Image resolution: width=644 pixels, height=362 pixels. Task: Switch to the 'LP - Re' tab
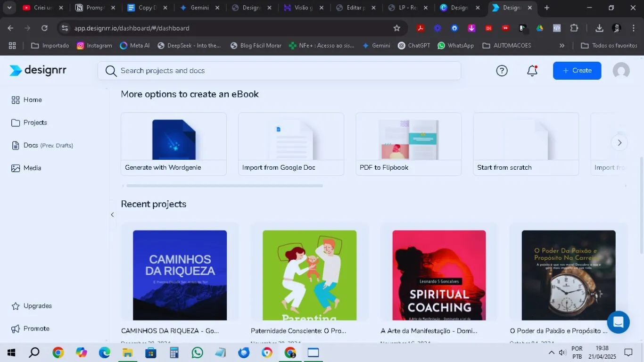[408, 8]
